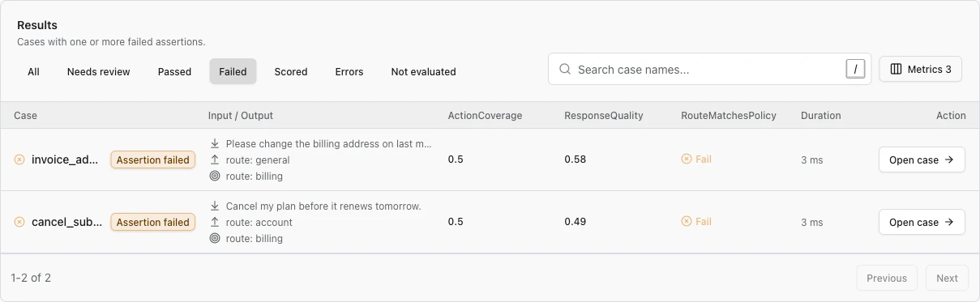Click the cancel_sub... case name
The width and height of the screenshot is (980, 302).
(x=67, y=223)
